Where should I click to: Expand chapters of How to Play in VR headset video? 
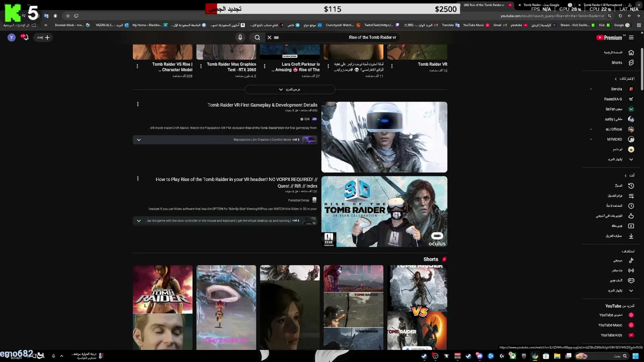coord(139,221)
